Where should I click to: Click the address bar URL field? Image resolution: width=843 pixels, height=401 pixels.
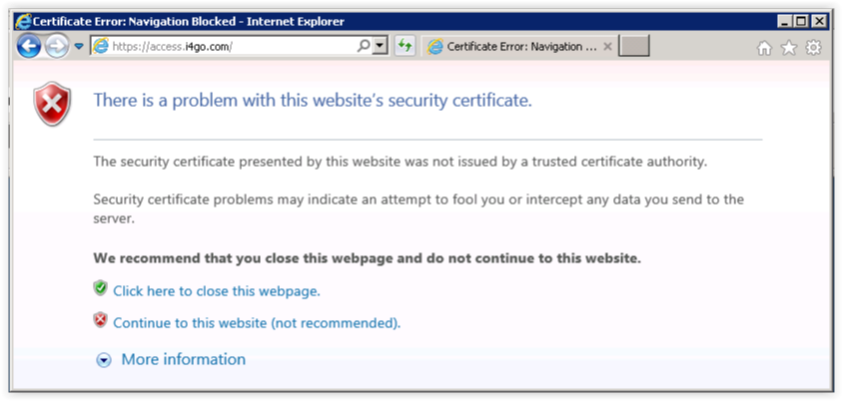[224, 46]
